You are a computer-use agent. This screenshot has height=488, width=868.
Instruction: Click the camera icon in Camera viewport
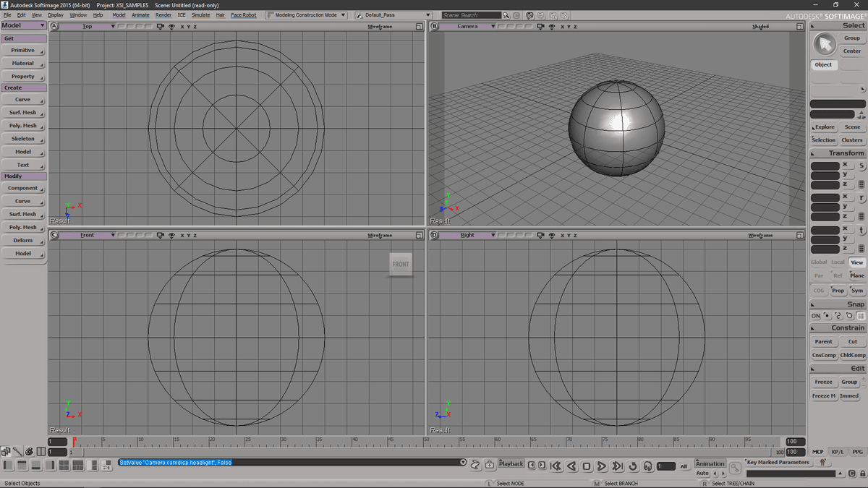pyautogui.click(x=540, y=27)
